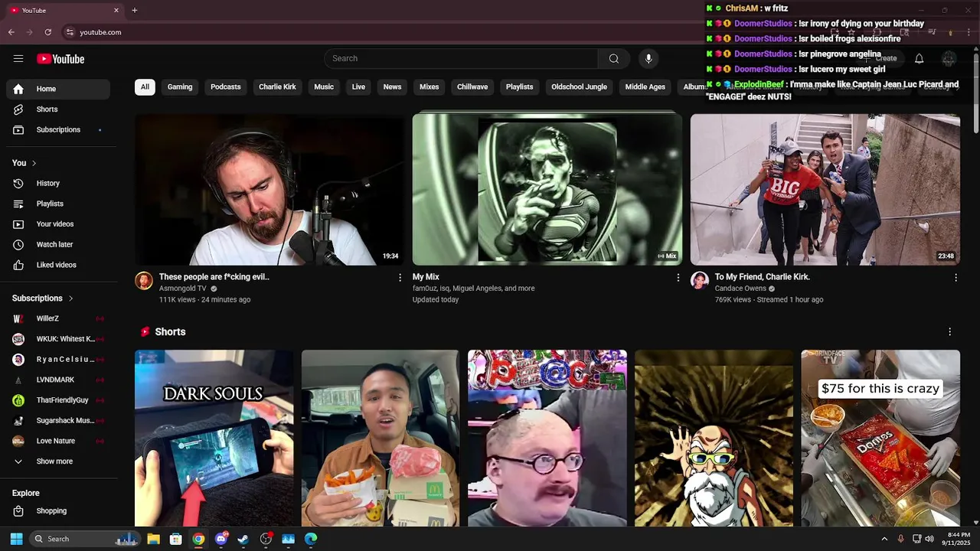Expand the You section chevron
The width and height of the screenshot is (980, 551).
click(x=34, y=163)
